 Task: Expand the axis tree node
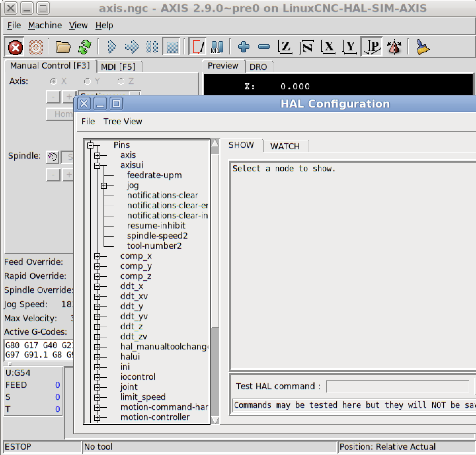coord(97,155)
